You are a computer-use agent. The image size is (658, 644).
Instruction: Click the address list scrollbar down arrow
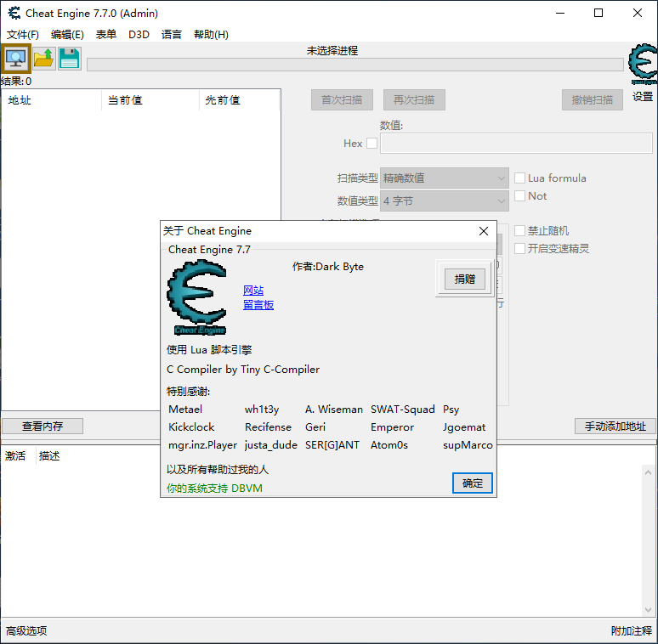pos(648,610)
